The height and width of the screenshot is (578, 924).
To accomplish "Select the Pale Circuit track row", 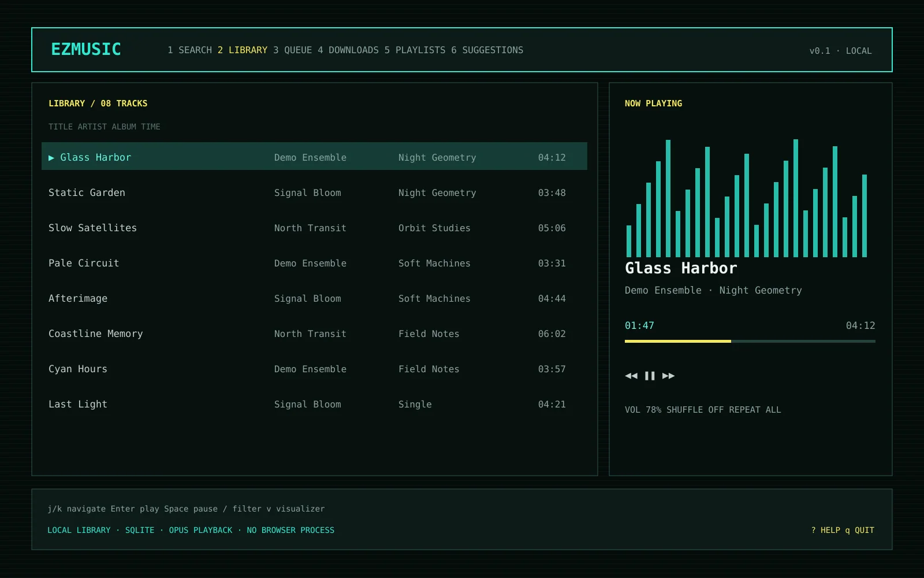I will click(x=314, y=263).
